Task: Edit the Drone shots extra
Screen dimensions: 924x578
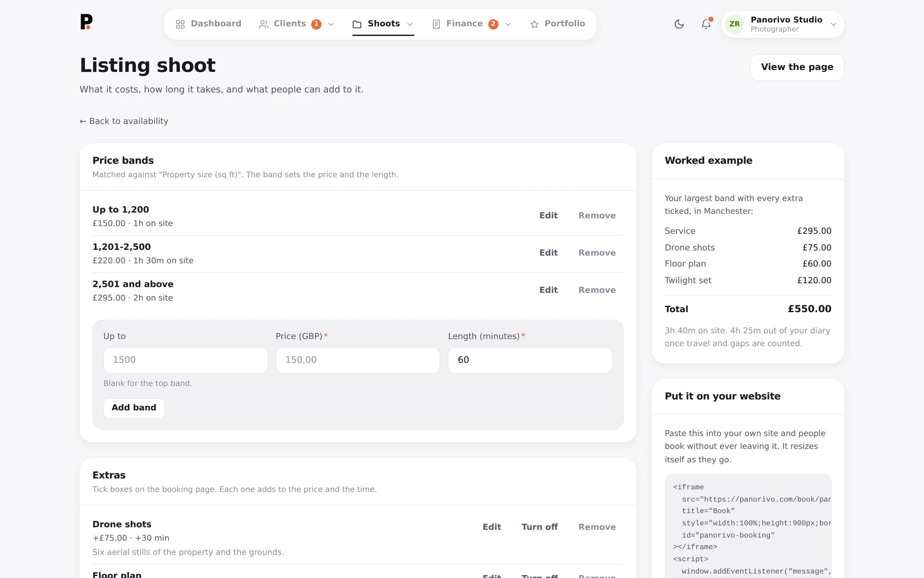Action: click(x=492, y=527)
